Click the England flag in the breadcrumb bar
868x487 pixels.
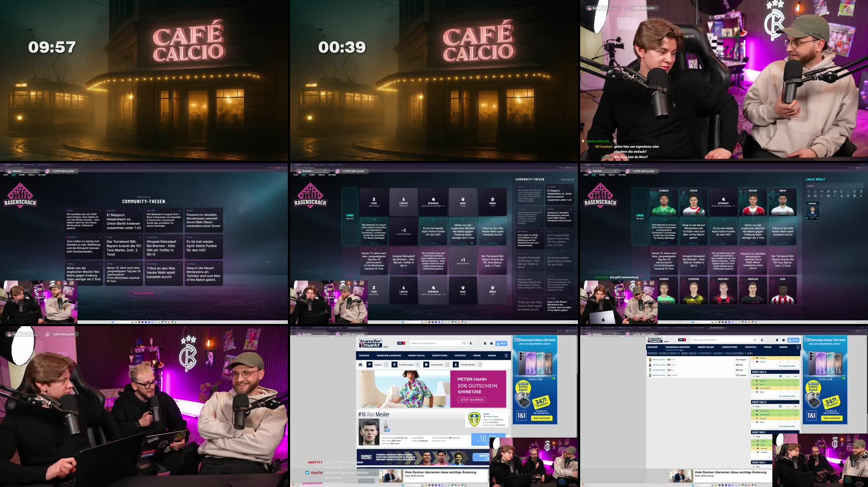click(x=369, y=364)
